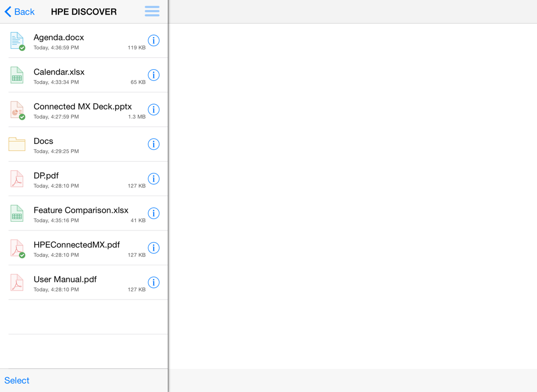This screenshot has height=392, width=537.
Task: Show info for User Manual.pdf
Action: tap(154, 282)
